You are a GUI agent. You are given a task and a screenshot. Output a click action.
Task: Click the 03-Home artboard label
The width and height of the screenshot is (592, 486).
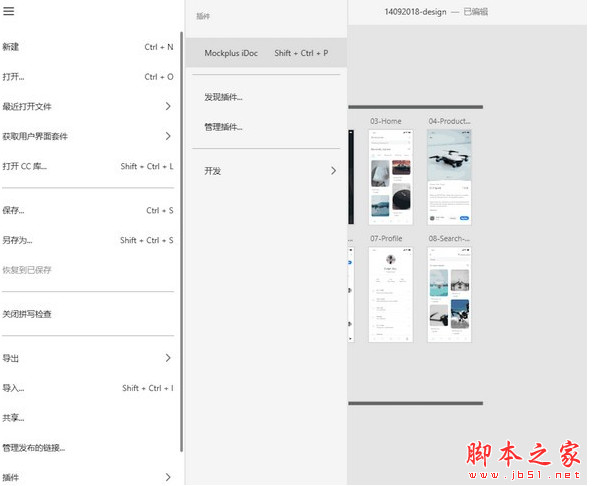(x=385, y=121)
